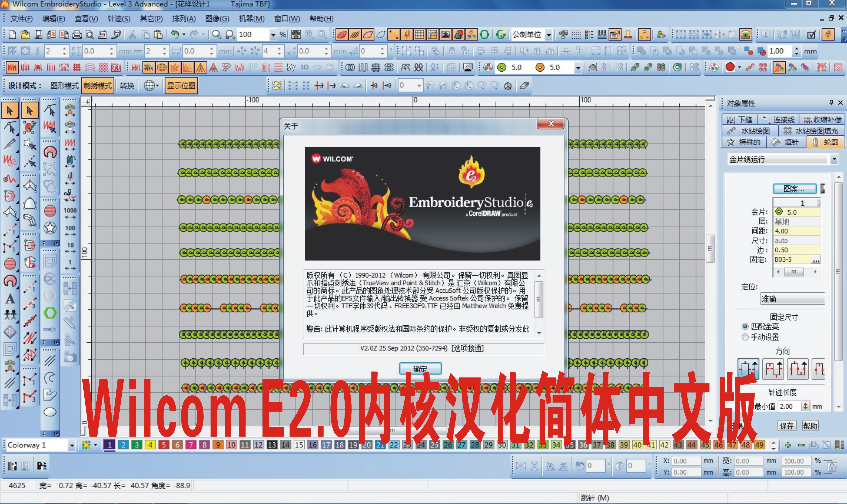Click the Undo arrow icon
Image resolution: width=847 pixels, height=504 pixels.
click(175, 34)
